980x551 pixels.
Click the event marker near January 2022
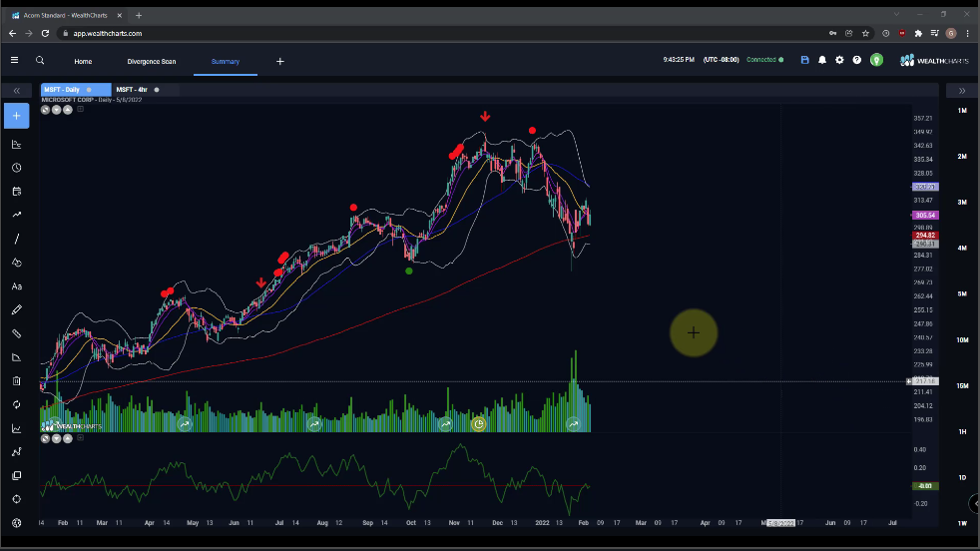click(573, 424)
